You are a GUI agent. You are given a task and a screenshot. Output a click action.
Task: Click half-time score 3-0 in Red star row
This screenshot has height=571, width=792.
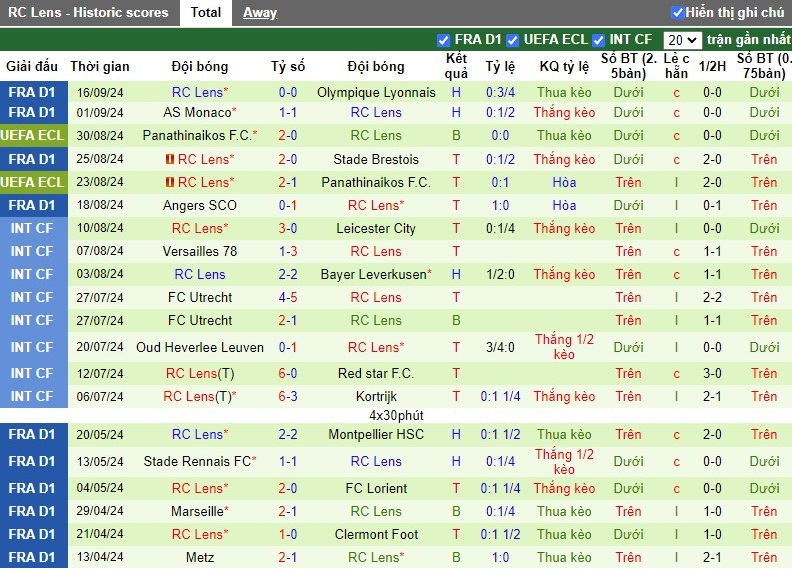click(712, 373)
